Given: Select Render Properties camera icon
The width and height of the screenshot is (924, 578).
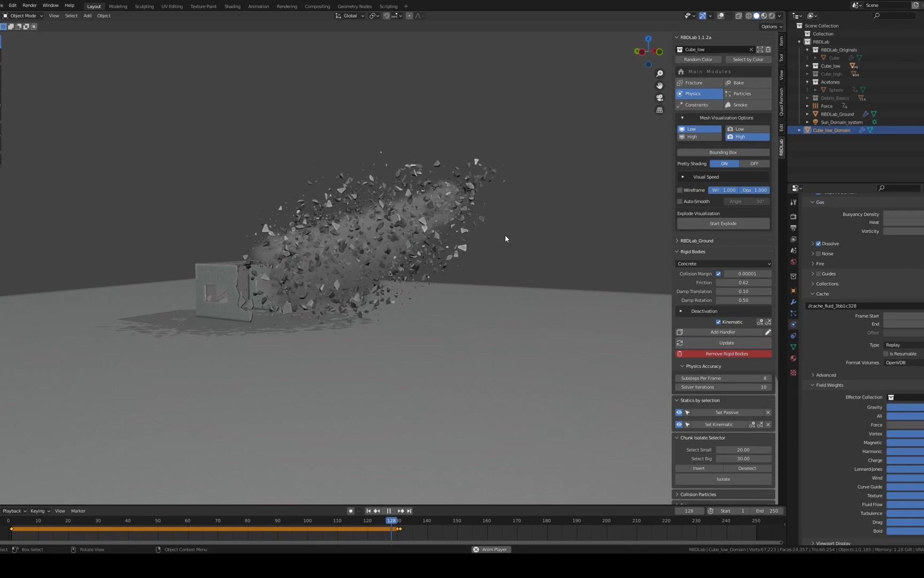Looking at the screenshot, I should (x=793, y=217).
